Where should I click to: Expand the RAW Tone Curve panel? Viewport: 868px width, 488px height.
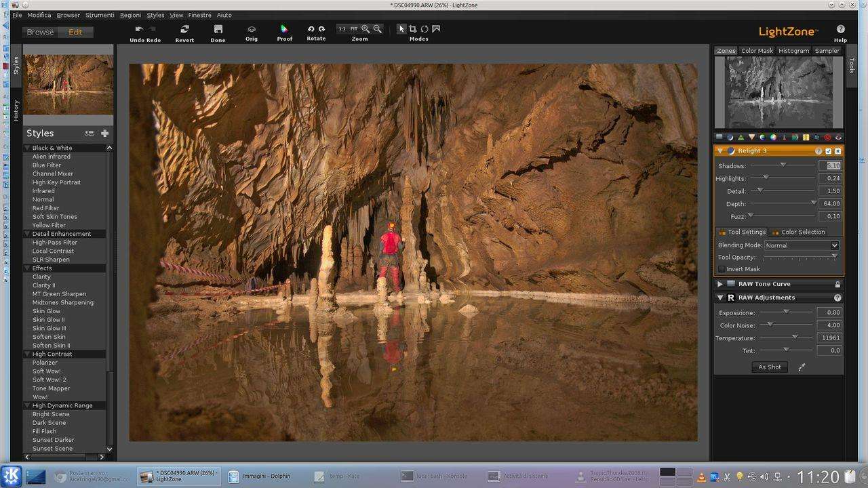pos(720,284)
